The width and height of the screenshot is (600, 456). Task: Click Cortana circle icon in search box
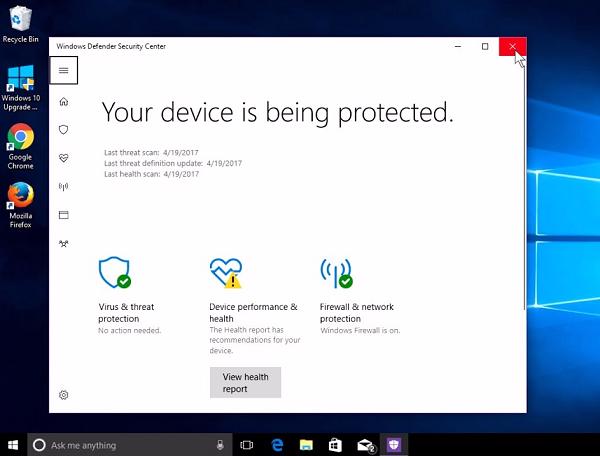point(39,445)
